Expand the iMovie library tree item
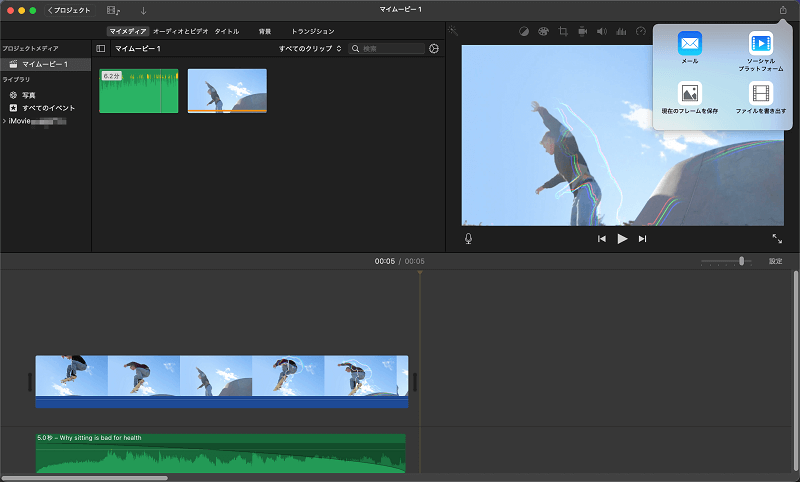 (x=5, y=120)
